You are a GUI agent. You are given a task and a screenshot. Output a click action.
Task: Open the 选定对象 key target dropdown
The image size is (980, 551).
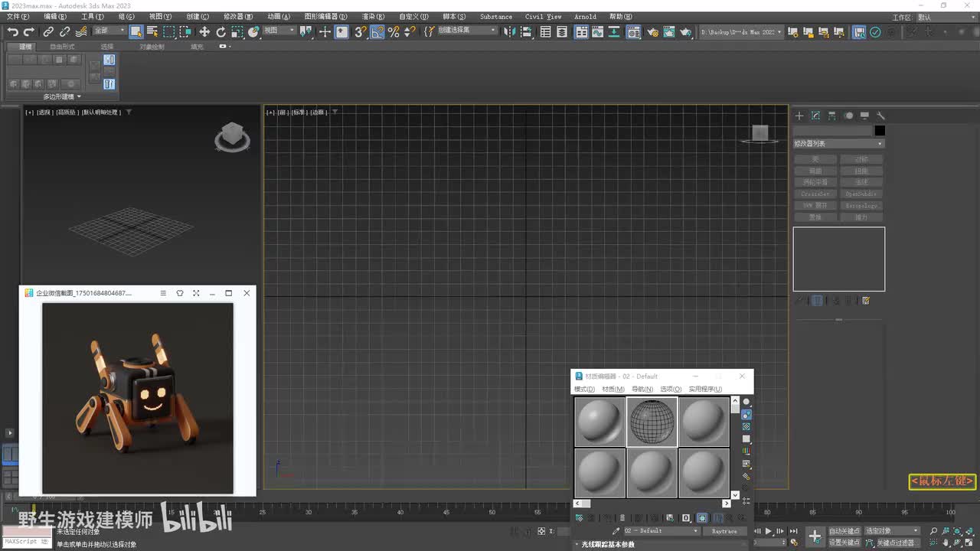[x=892, y=530]
